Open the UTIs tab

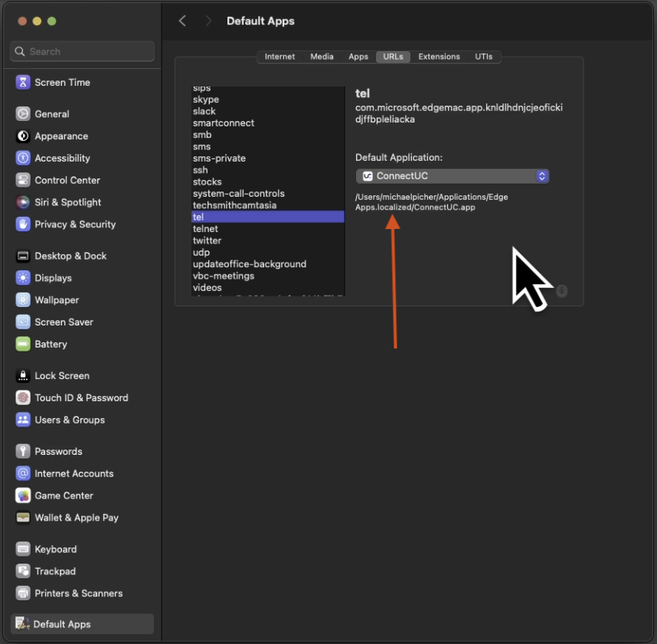coord(483,57)
